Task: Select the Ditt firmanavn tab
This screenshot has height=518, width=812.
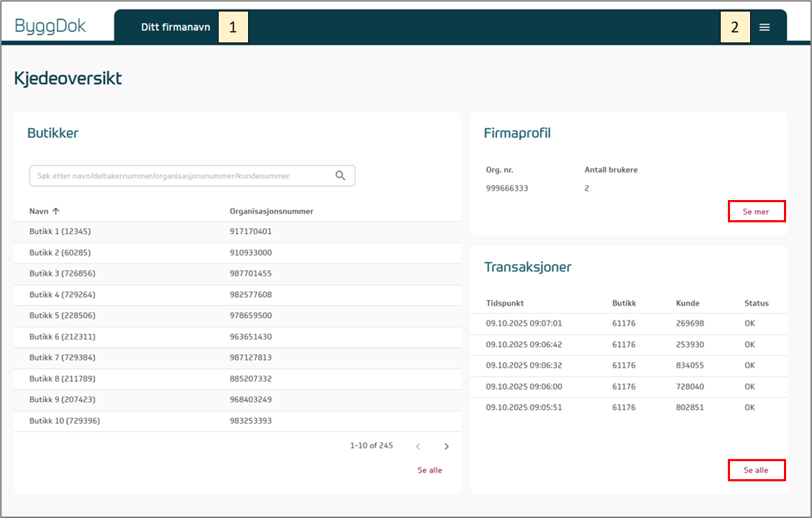Action: tap(175, 27)
